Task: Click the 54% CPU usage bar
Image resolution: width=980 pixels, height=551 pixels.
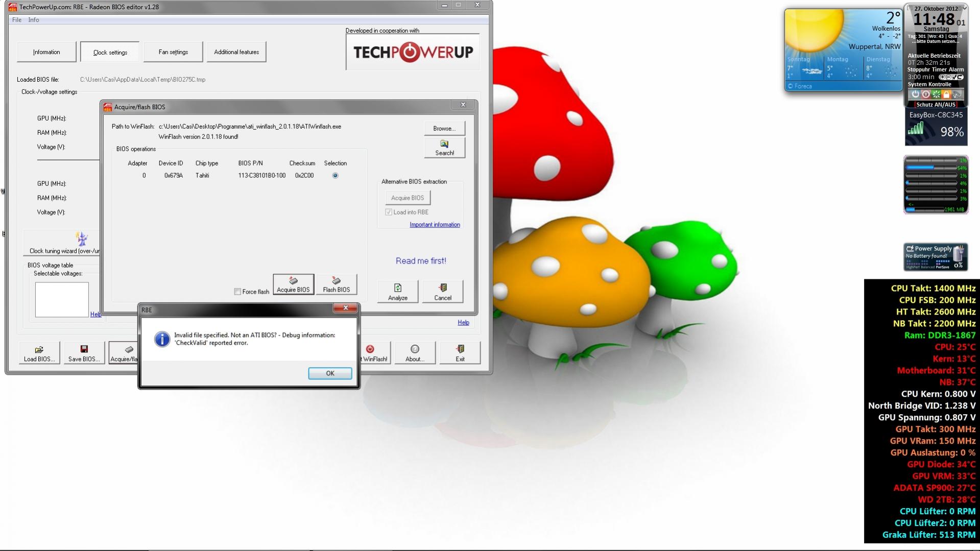Action: pos(931,167)
